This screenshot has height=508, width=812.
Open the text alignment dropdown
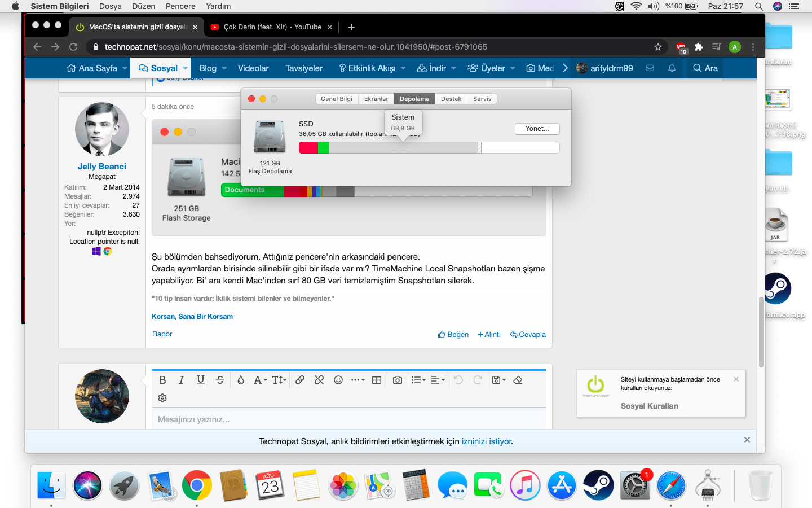[438, 380]
